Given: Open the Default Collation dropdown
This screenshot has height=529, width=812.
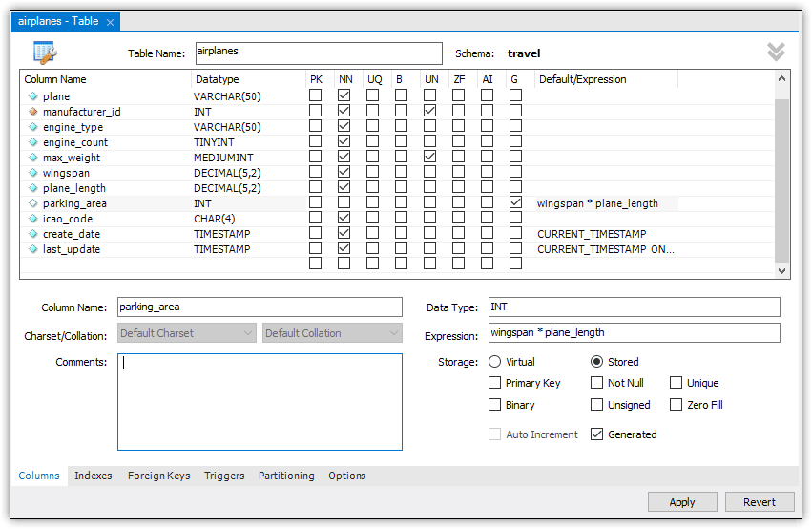Looking at the screenshot, I should tap(332, 333).
